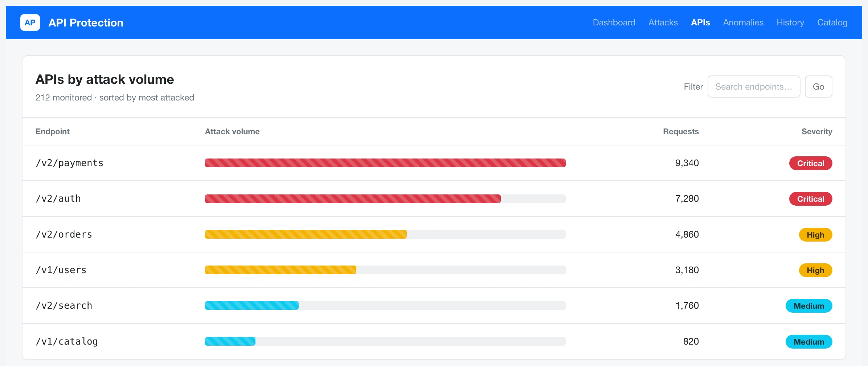Viewport: 868px width, 366px height.
Task: Focus the Search endpoints filter field
Action: tap(754, 87)
